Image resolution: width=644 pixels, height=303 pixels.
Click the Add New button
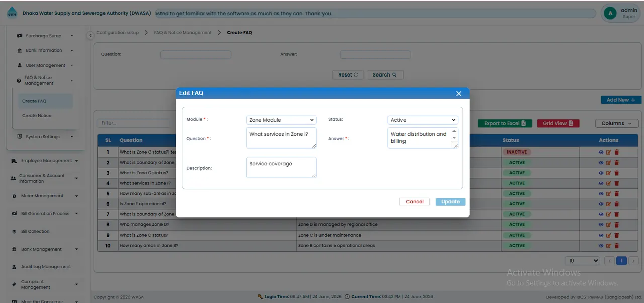(621, 100)
